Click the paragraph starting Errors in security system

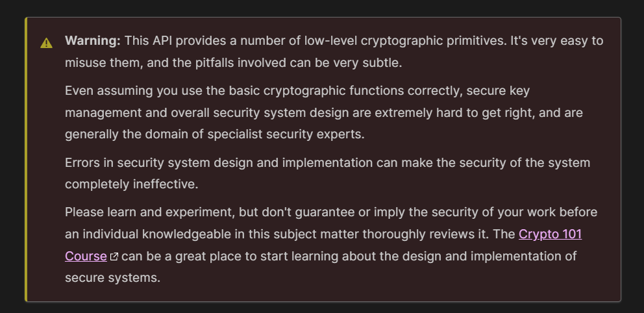(x=327, y=173)
